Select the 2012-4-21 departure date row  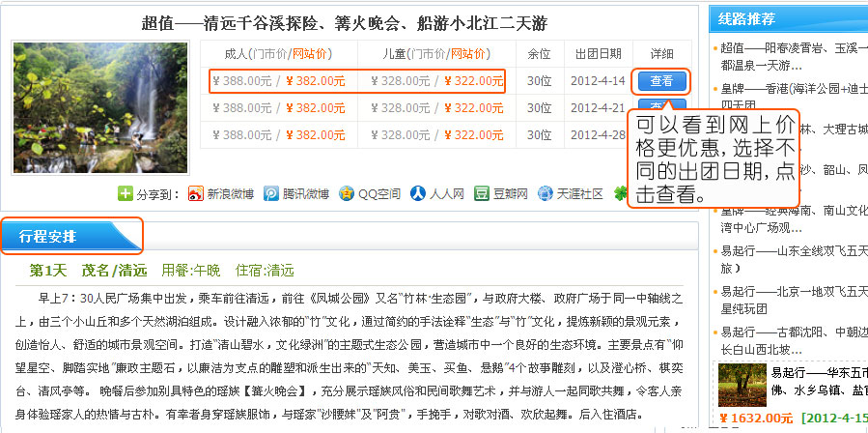pos(597,108)
